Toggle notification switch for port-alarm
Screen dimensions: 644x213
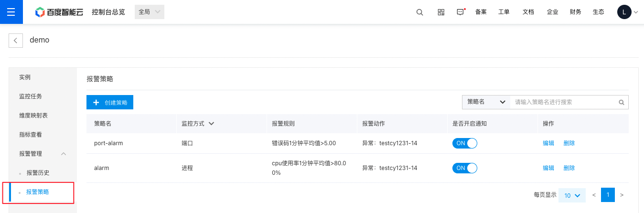point(465,143)
